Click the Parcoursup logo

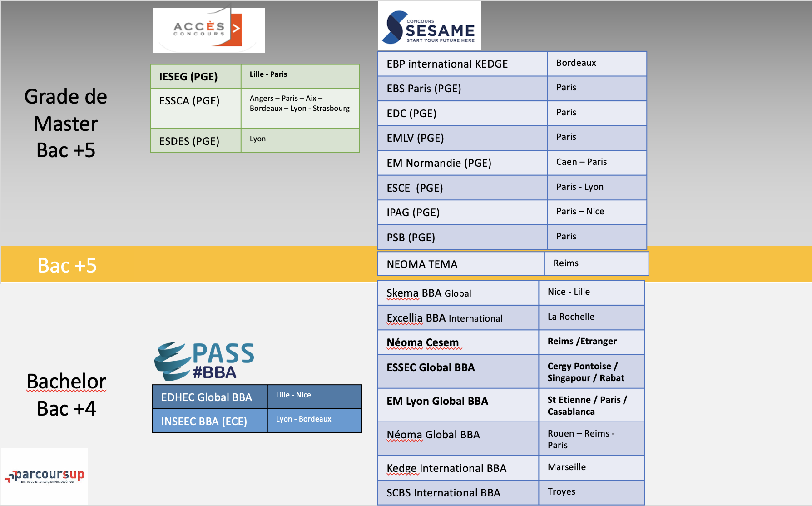[x=45, y=476]
